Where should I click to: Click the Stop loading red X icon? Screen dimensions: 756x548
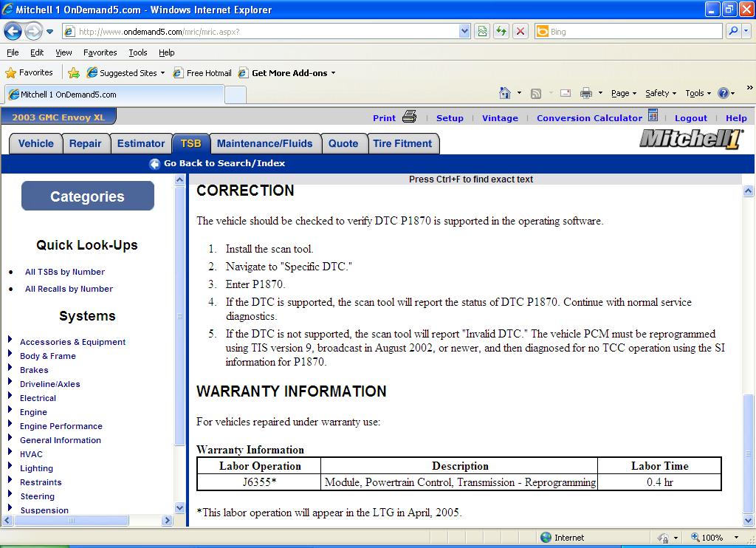520,32
